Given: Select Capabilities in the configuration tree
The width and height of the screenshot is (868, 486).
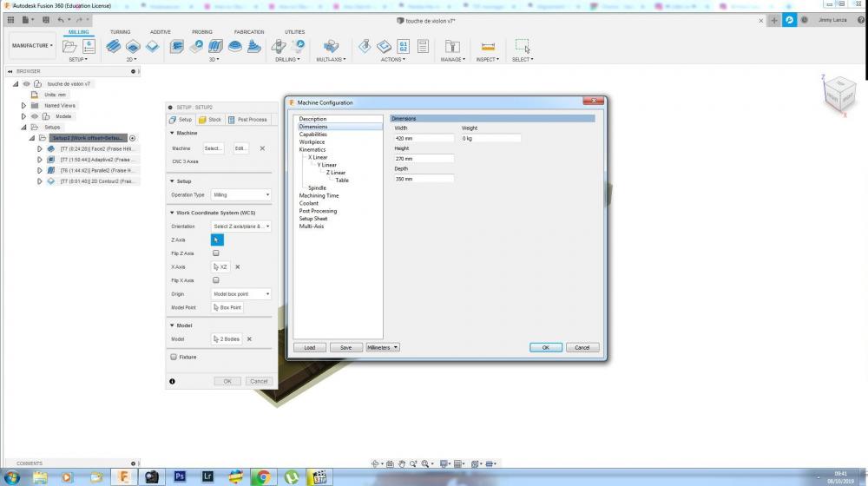Looking at the screenshot, I should coord(312,135).
